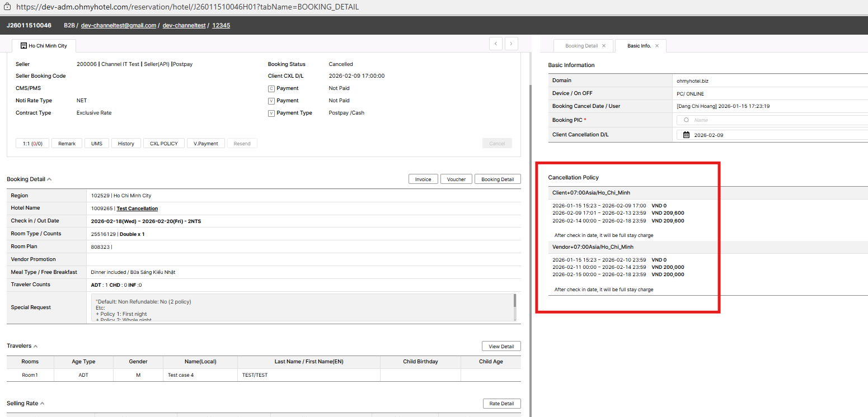Image resolution: width=868 pixels, height=417 pixels.
Task: Collapse the Selling Rate section
Action: tap(42, 404)
